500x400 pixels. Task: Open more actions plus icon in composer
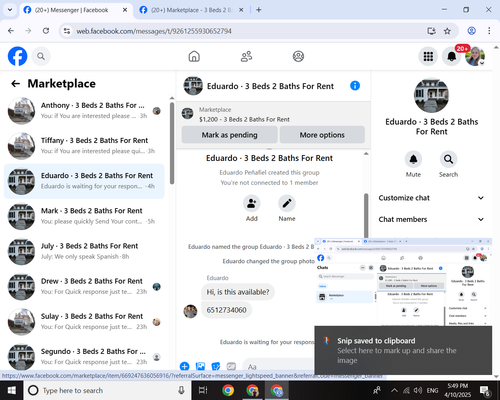coord(184,367)
